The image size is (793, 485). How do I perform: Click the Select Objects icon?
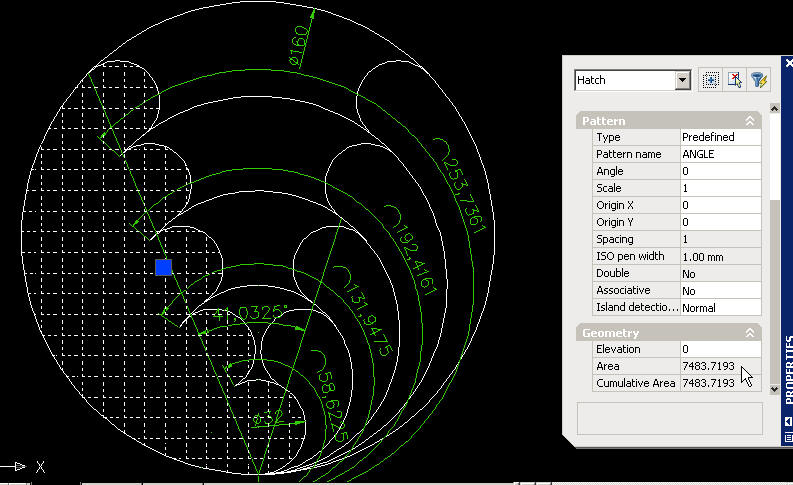click(x=734, y=80)
